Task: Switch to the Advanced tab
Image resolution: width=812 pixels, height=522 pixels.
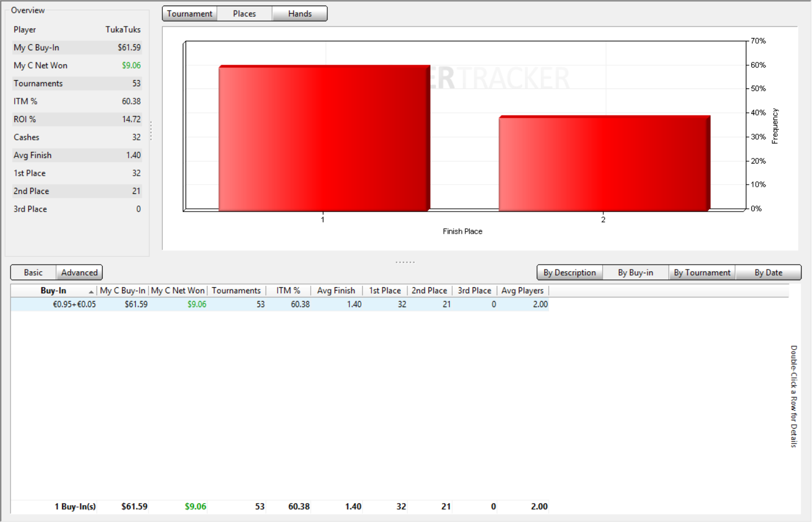Action: point(79,272)
